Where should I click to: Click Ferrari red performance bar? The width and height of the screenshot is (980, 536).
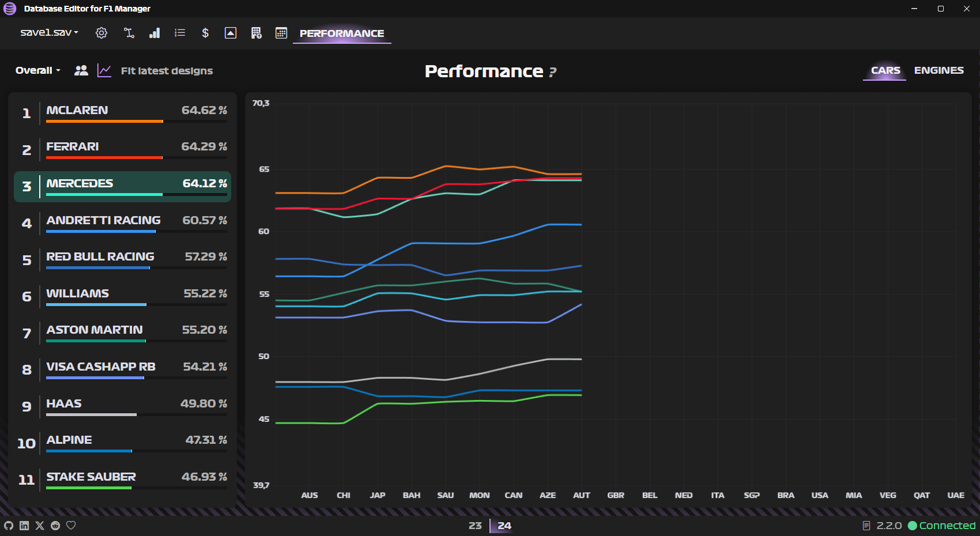coord(104,157)
